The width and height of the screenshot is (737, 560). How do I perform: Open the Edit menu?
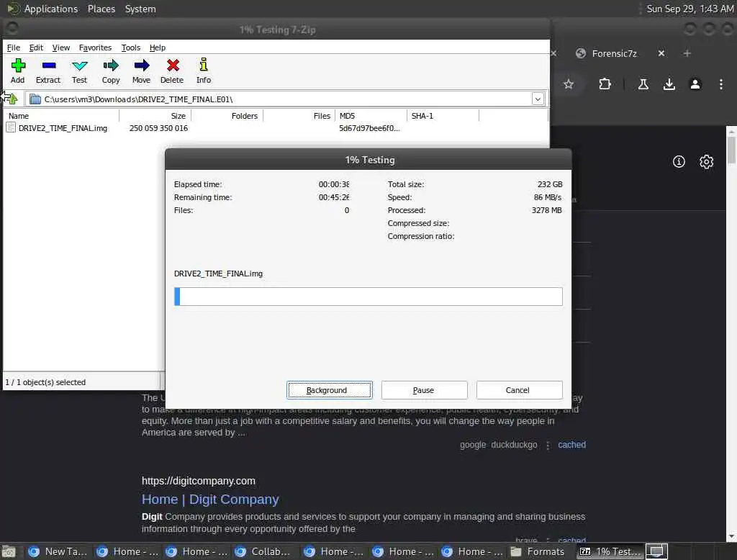36,48
